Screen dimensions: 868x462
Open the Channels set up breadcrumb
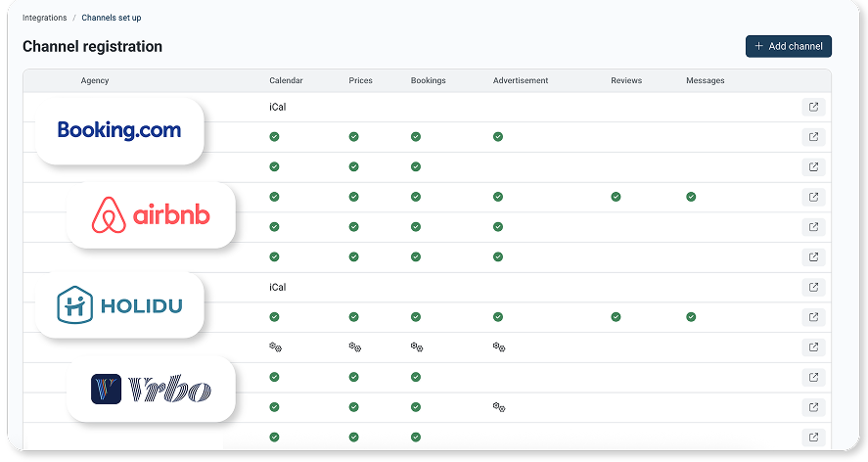[112, 18]
